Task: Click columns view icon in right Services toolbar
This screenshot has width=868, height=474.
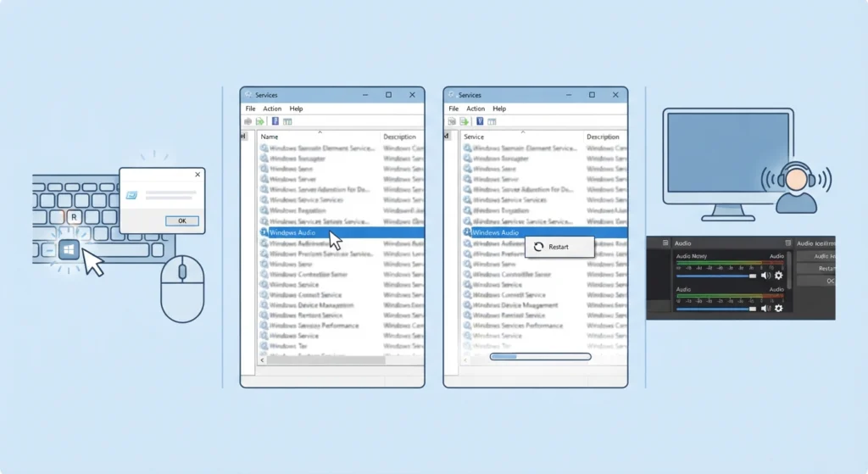Action: pyautogui.click(x=492, y=121)
